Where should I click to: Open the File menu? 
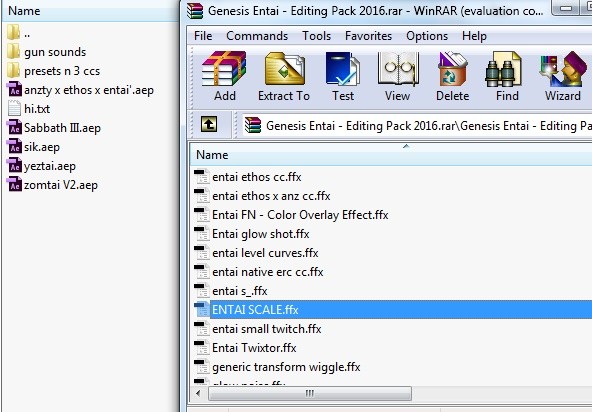(203, 36)
